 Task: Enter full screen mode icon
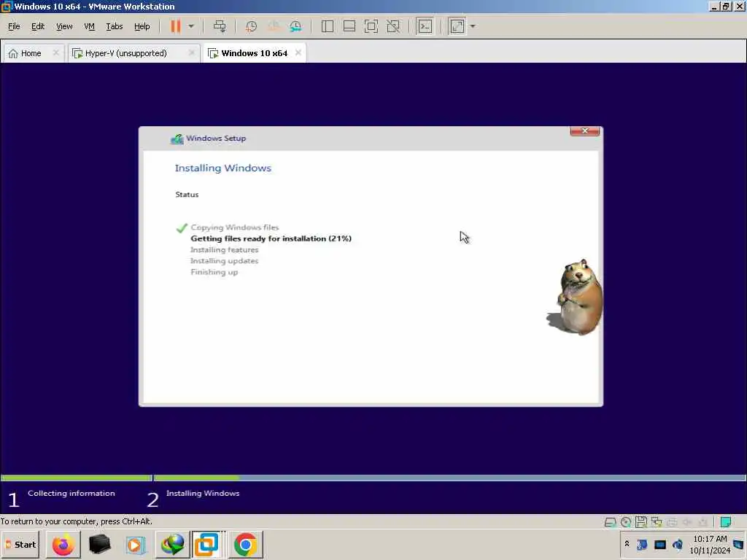point(371,26)
